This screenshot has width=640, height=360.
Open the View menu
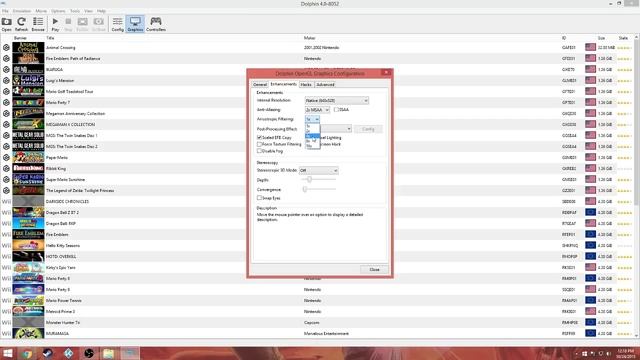(x=88, y=11)
